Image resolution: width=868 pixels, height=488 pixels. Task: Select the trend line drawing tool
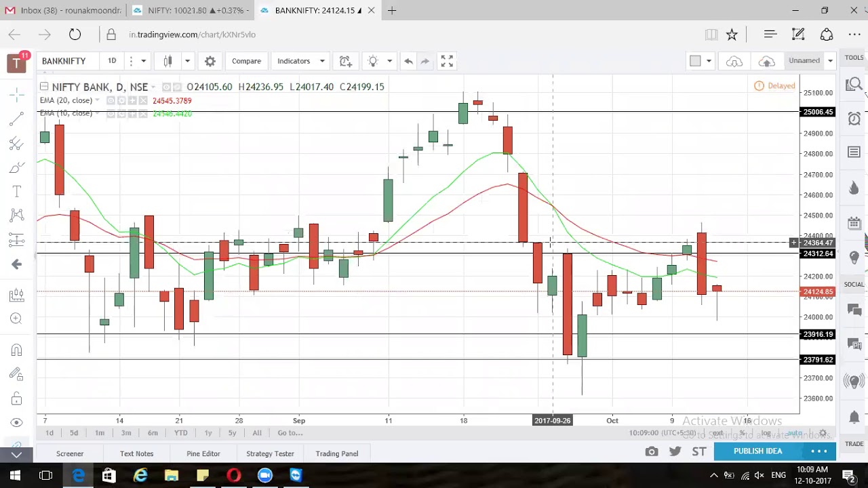tap(16, 119)
